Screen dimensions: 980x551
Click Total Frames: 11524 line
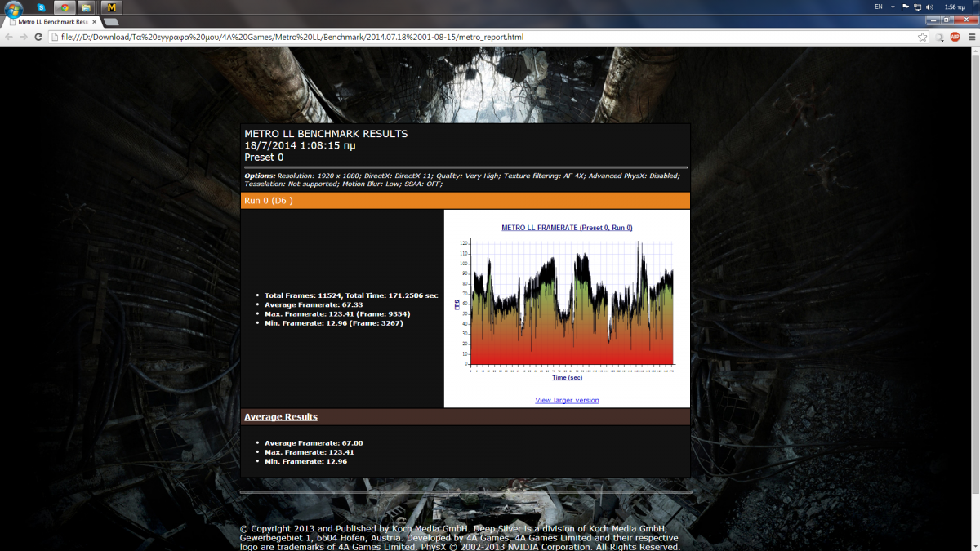[x=351, y=295]
